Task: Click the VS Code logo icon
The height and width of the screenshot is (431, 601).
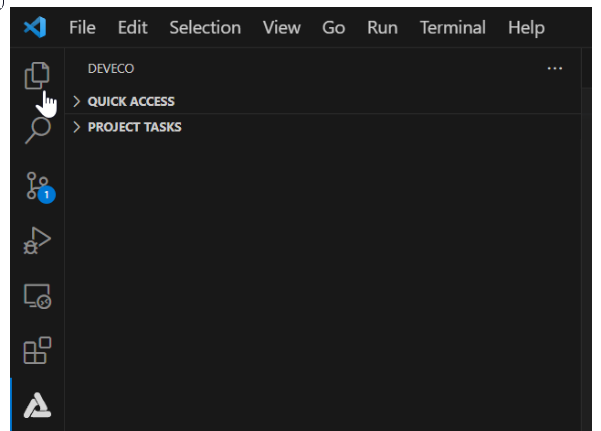Action: click(x=36, y=27)
